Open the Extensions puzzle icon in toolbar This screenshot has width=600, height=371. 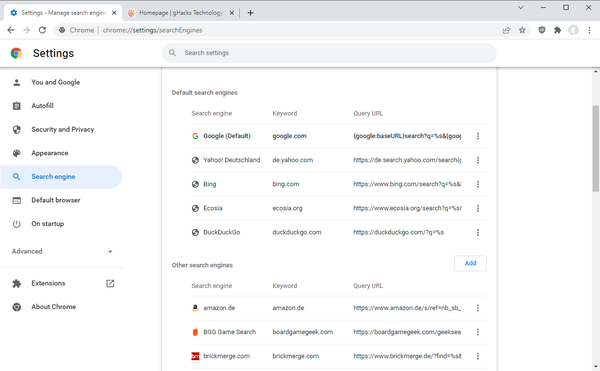tap(558, 30)
